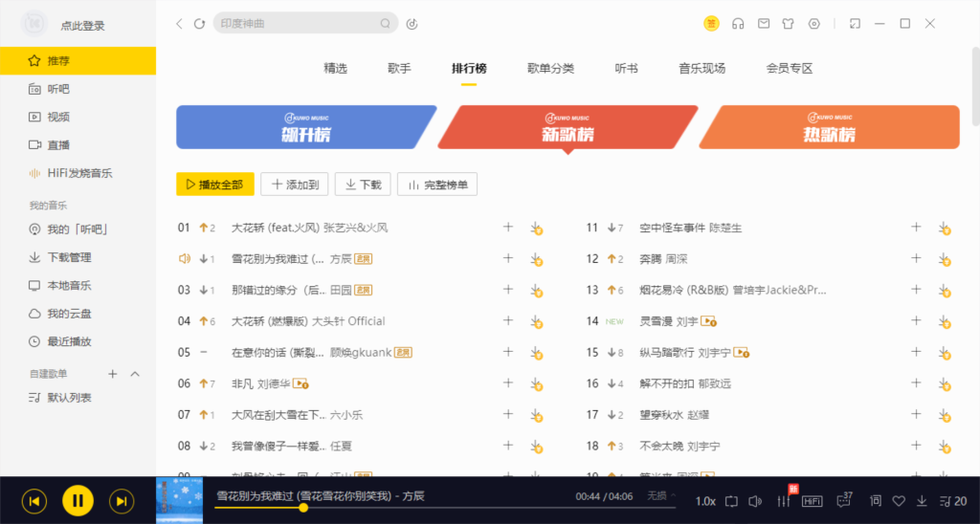The image size is (980, 524).
Task: Click the magnifier icon in search box
Action: tap(386, 24)
